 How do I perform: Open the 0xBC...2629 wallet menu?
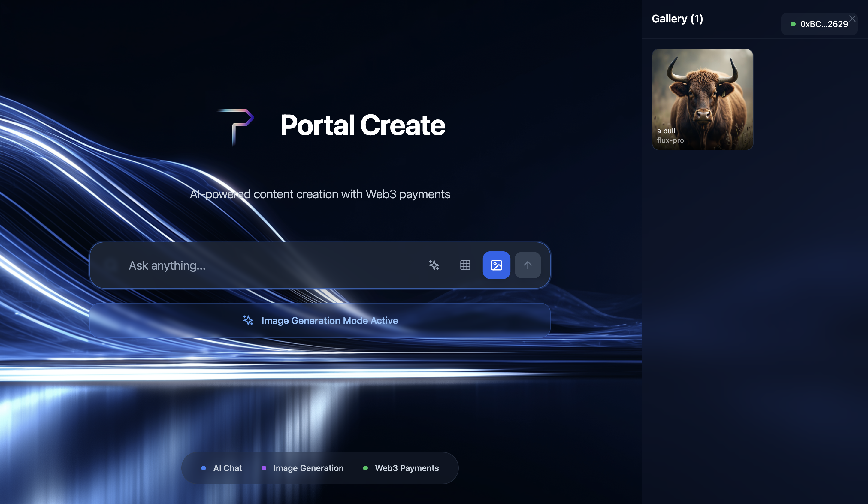pos(824,24)
